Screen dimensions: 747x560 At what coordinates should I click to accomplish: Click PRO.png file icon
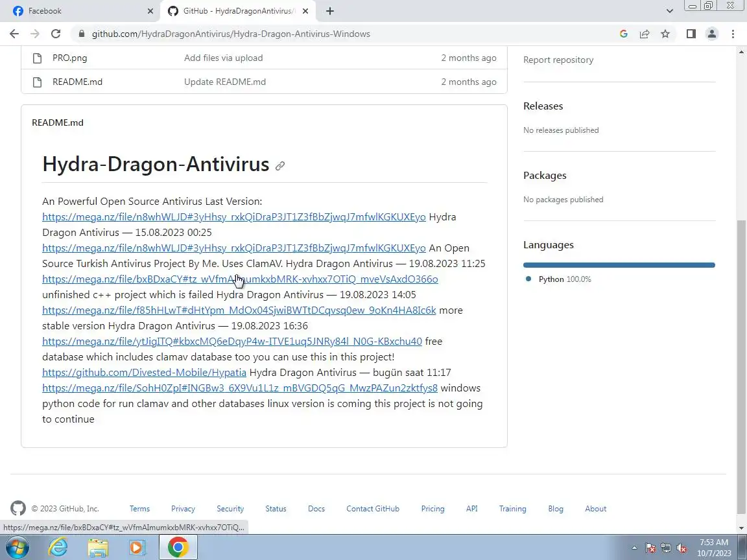[x=37, y=58]
